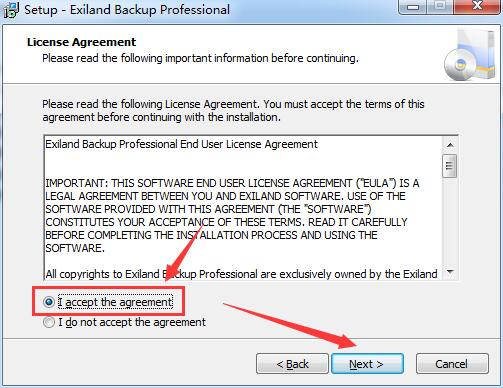Click the 'License Agreement' heading

[x=82, y=42]
